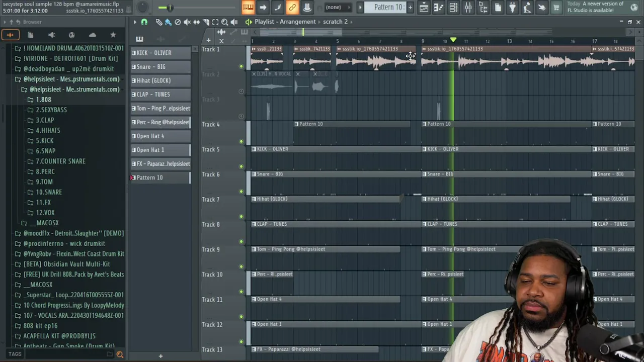Image resolution: width=644 pixels, height=362 pixels.
Task: Select the Delete tool in playlist toolbar
Action: [x=178, y=22]
